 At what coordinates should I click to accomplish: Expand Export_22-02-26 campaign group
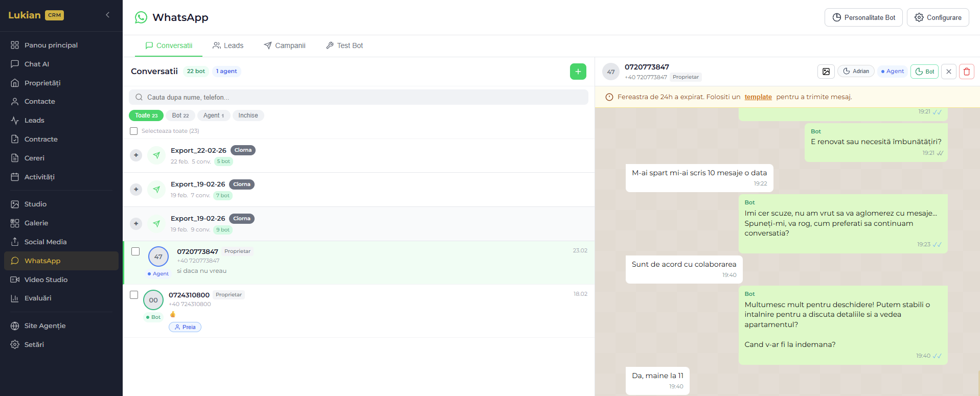click(x=136, y=155)
